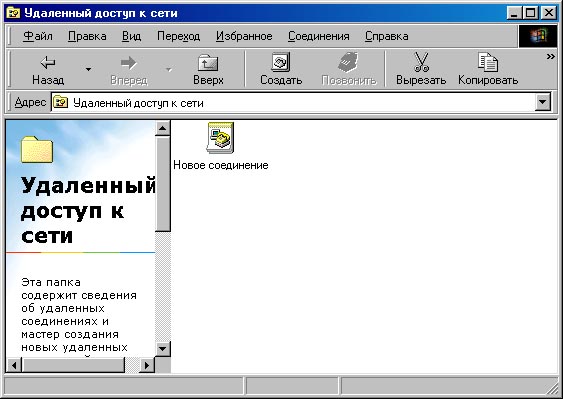The width and height of the screenshot is (563, 399).
Task: Click left pane horizontal scrollbar thumb
Action: [x=73, y=366]
